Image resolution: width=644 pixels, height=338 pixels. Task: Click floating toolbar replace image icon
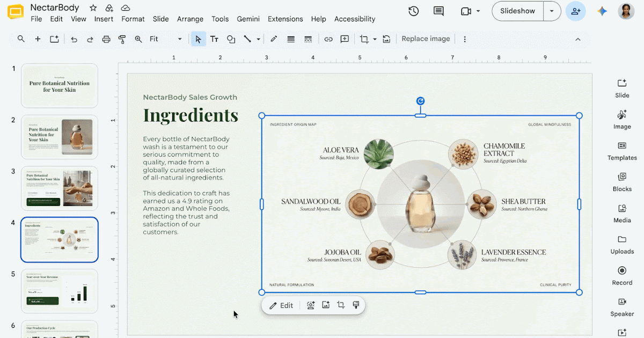(326, 305)
